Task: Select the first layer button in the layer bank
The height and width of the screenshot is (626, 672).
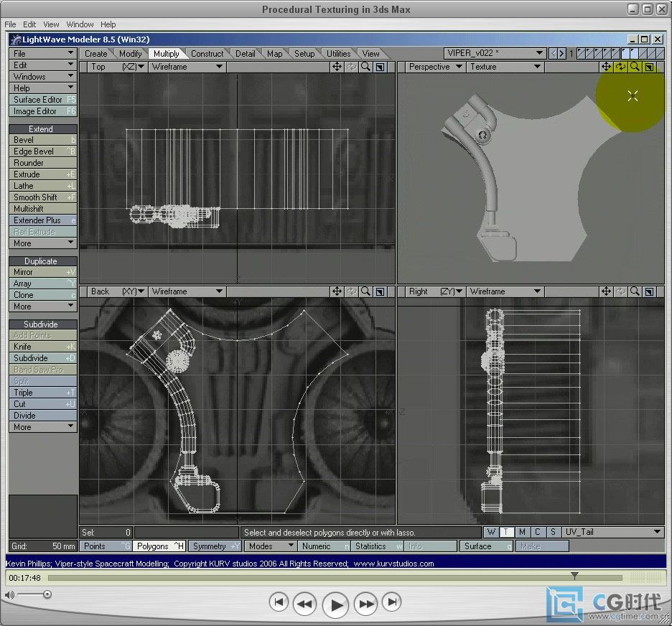Action: click(x=582, y=54)
